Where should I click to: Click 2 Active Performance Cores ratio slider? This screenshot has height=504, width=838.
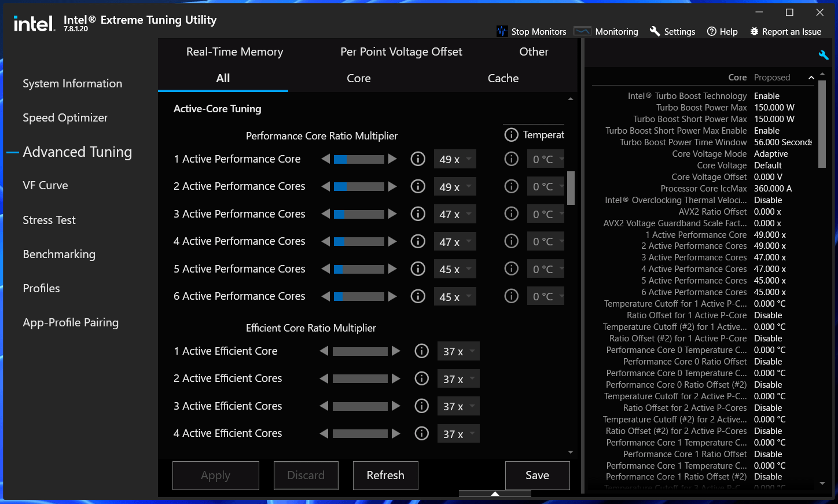pyautogui.click(x=359, y=186)
